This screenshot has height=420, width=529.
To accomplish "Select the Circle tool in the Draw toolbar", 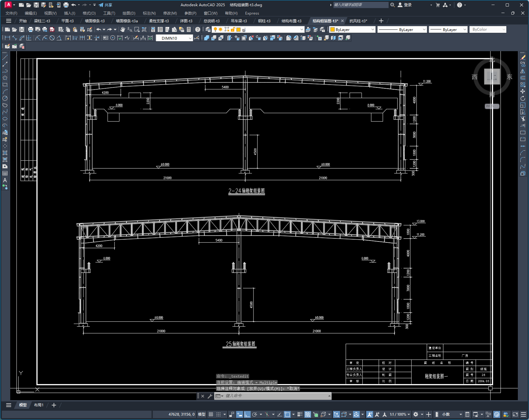I will (5, 98).
